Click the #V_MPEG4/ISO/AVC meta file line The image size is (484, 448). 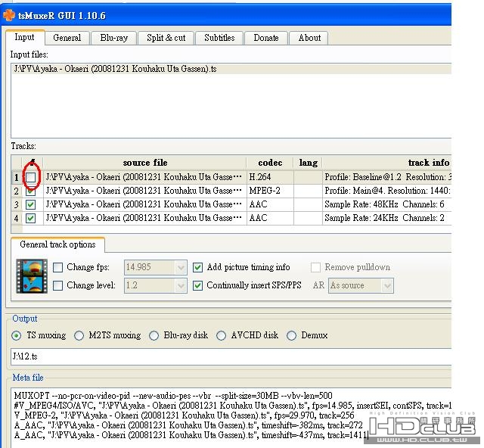(x=233, y=406)
